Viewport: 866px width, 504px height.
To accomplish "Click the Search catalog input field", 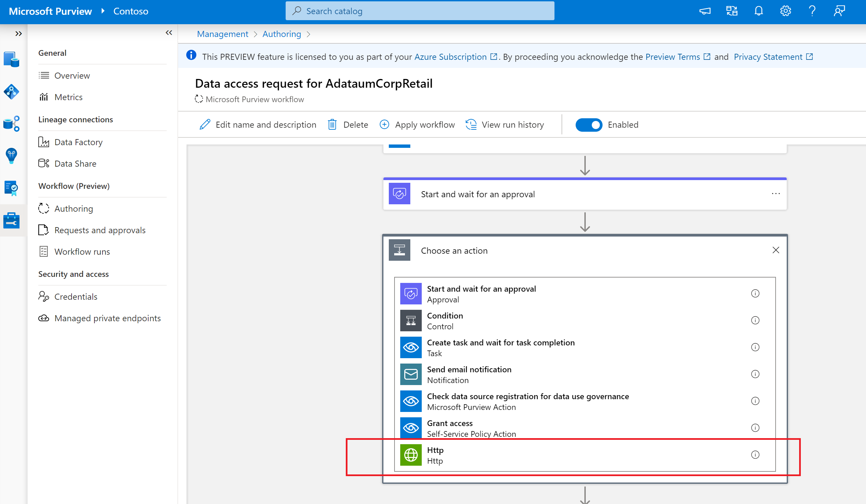I will [x=419, y=10].
